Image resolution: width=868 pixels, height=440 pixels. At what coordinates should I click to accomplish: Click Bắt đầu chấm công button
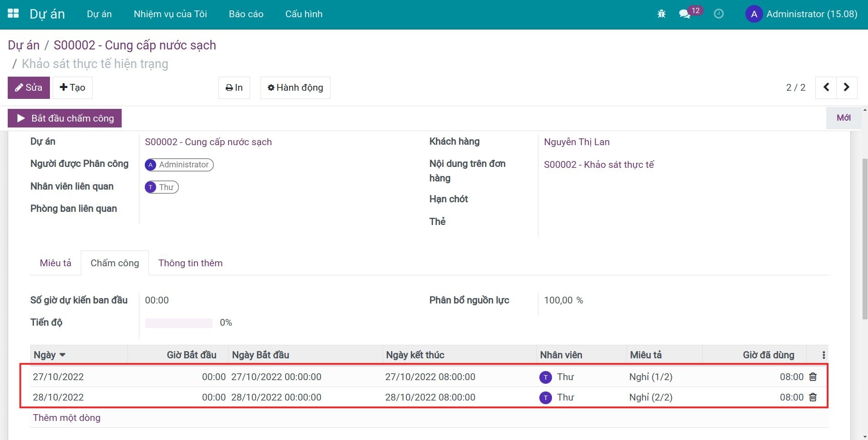pyautogui.click(x=64, y=118)
